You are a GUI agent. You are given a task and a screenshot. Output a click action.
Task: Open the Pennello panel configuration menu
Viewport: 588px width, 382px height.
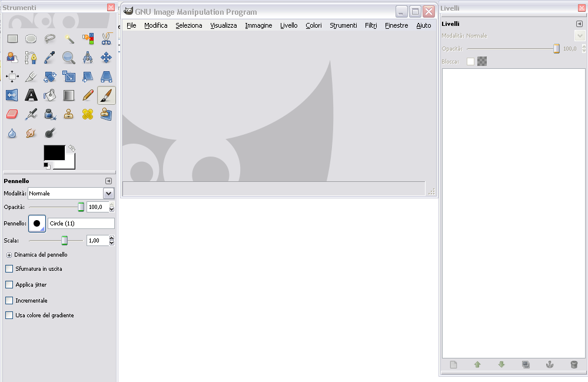coord(108,181)
